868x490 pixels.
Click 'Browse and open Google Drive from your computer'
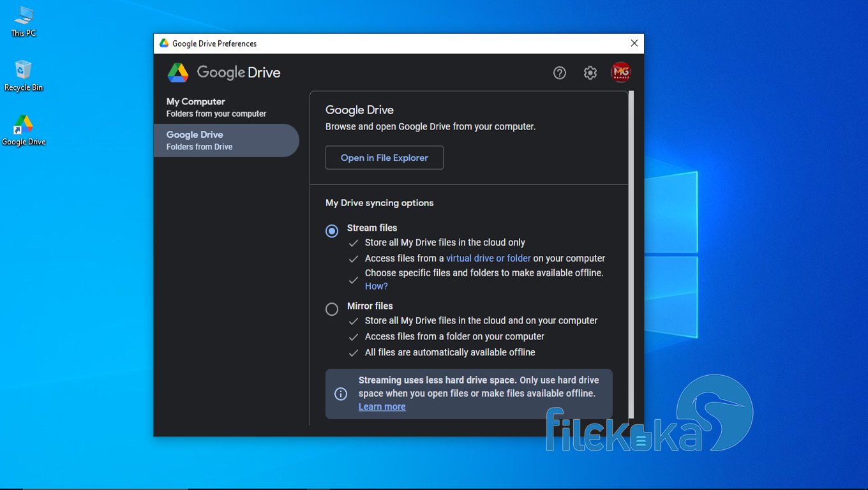(430, 127)
